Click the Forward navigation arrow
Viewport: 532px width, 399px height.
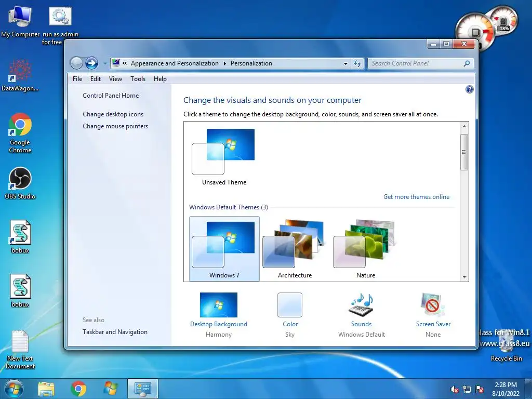[91, 63]
